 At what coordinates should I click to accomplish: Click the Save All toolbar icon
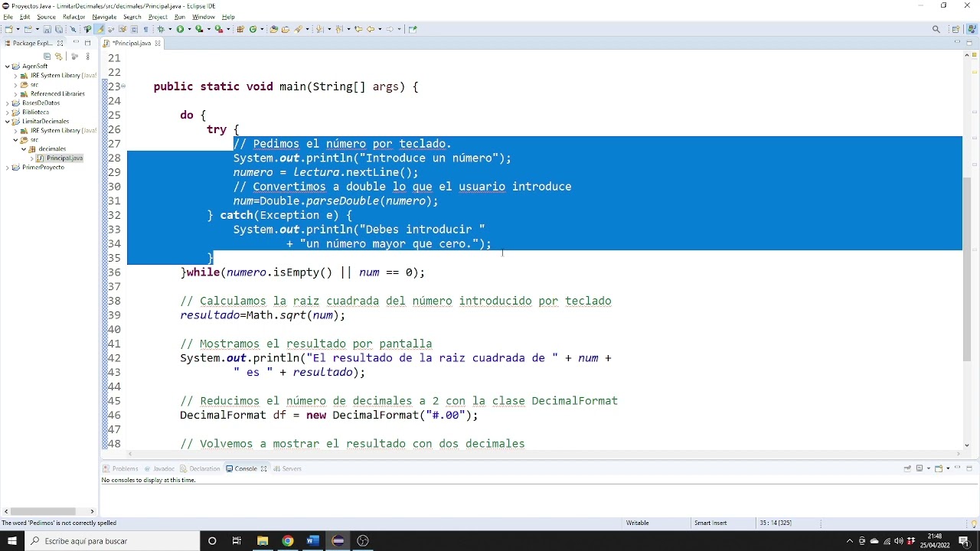(59, 29)
